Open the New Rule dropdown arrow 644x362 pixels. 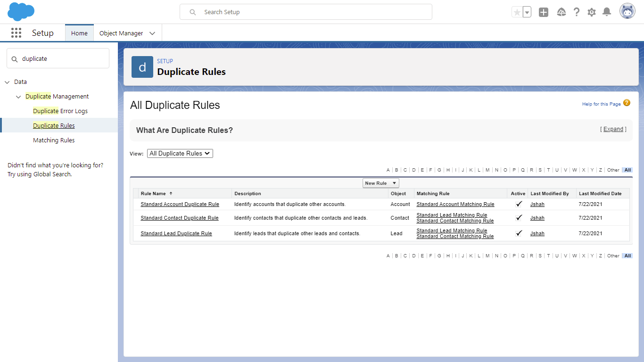[395, 183]
